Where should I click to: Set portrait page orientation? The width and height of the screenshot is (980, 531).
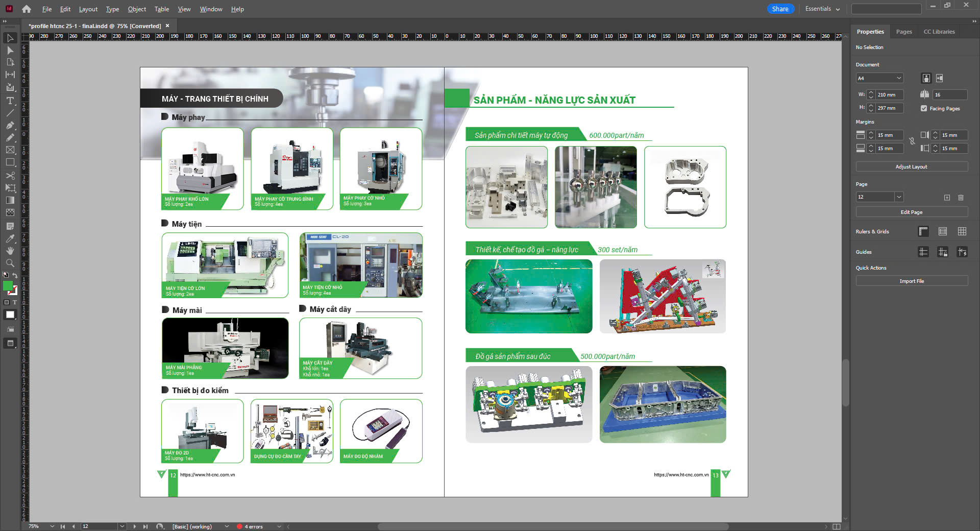click(x=926, y=78)
